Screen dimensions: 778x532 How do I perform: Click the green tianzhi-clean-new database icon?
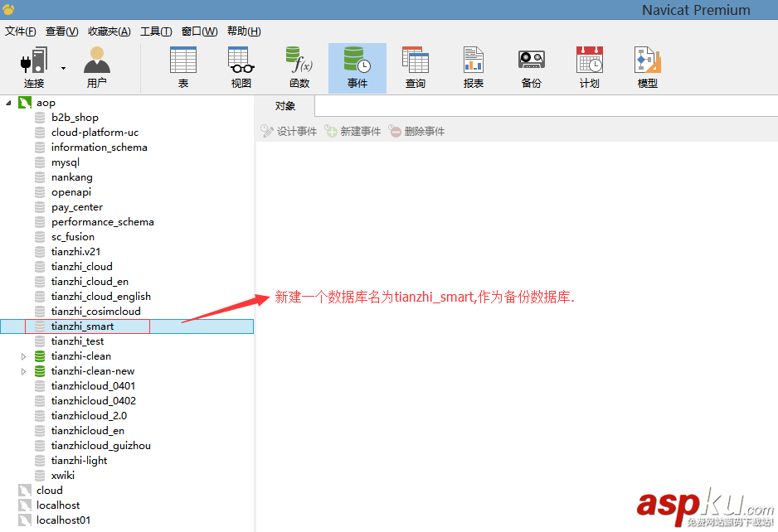point(40,371)
